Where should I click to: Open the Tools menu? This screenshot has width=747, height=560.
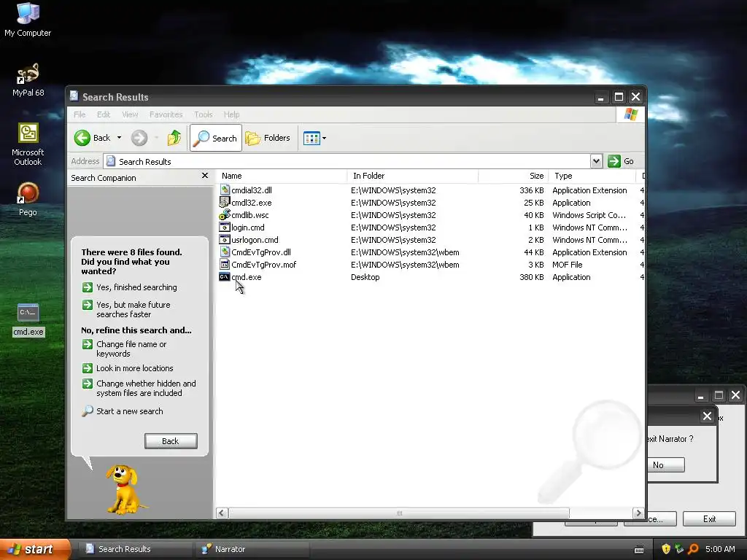point(203,114)
